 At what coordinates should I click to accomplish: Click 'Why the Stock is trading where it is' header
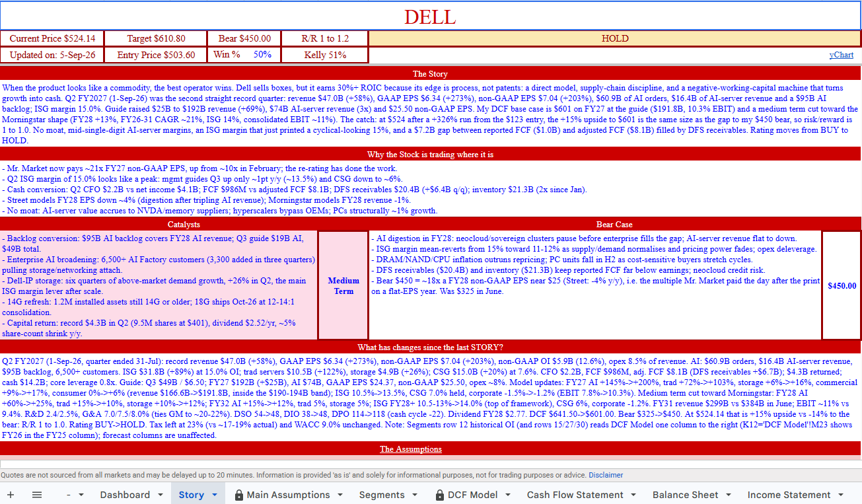tap(431, 154)
